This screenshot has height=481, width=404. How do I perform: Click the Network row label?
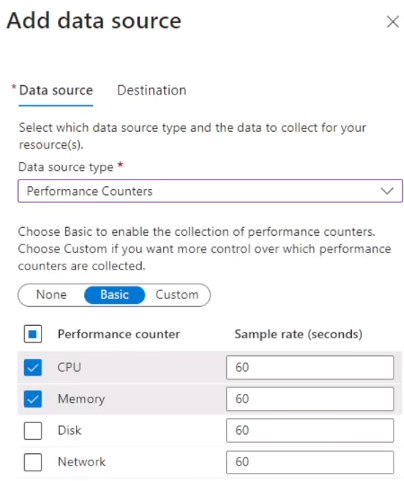click(x=82, y=462)
